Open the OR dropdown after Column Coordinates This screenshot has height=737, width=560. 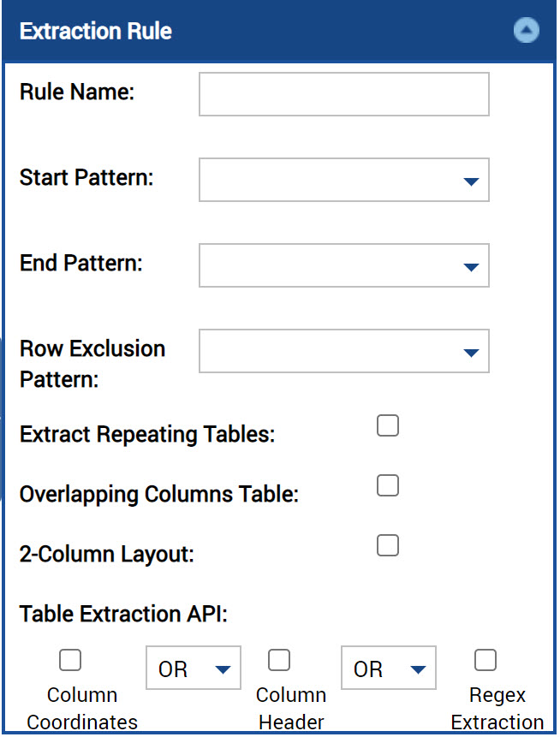[x=194, y=668]
